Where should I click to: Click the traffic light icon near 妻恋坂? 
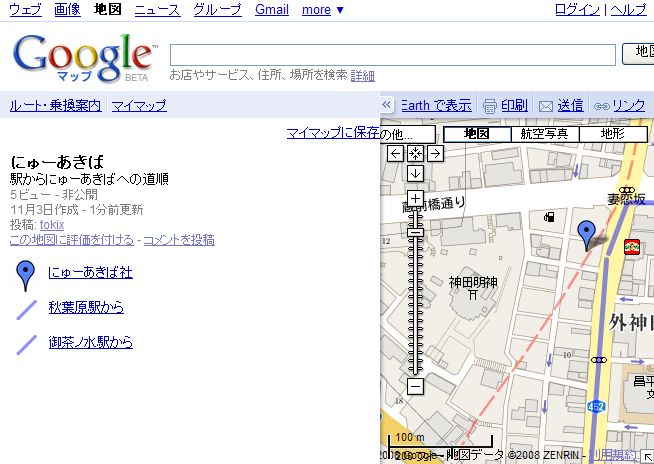pyautogui.click(x=627, y=190)
